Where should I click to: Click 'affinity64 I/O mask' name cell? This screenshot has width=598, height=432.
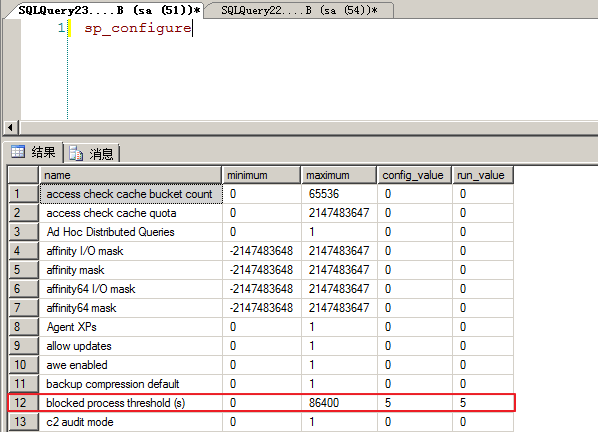click(x=131, y=289)
